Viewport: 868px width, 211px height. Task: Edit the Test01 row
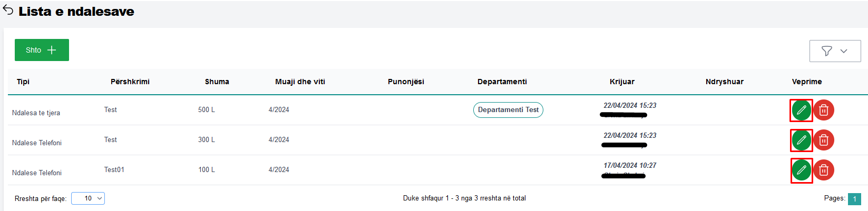coord(801,170)
